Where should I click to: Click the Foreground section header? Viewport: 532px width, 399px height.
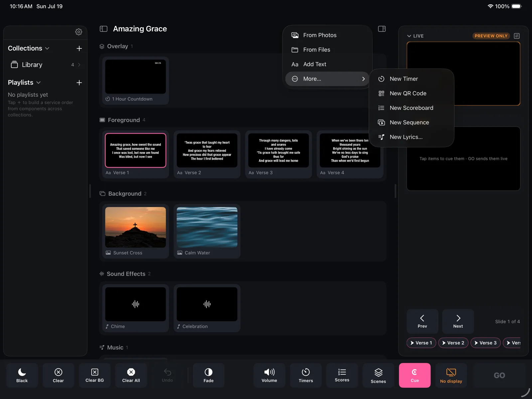[122, 120]
